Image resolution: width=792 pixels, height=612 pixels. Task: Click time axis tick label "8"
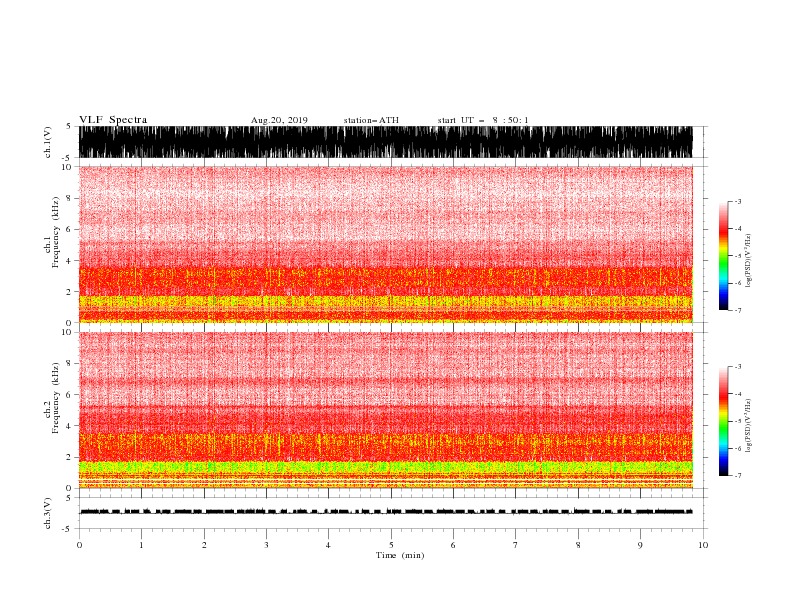pyautogui.click(x=578, y=545)
